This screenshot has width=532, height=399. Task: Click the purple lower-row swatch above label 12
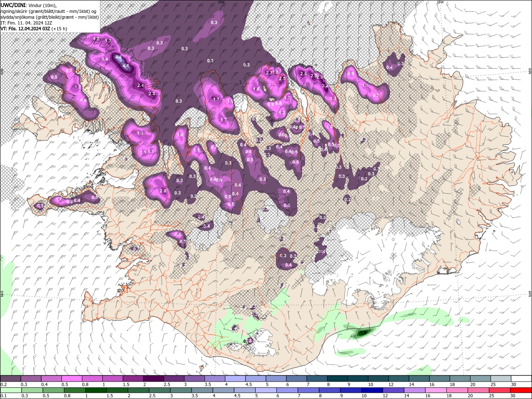click(x=393, y=390)
